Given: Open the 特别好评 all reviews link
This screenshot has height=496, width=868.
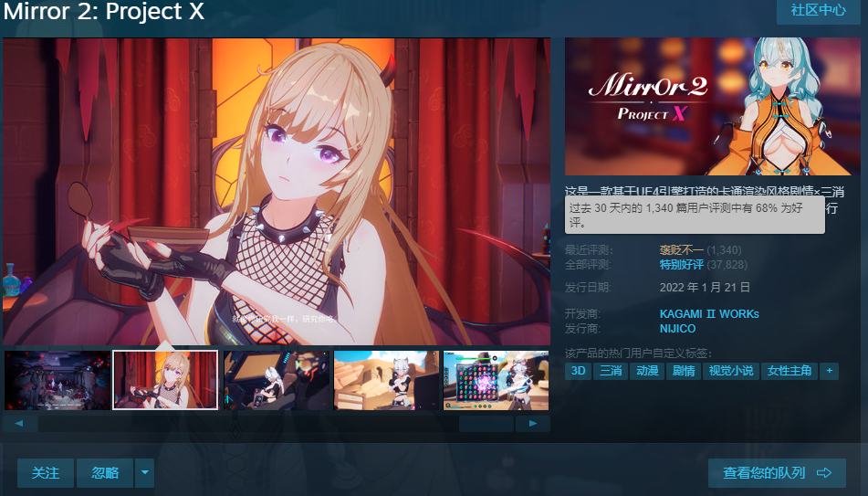Looking at the screenshot, I should [x=682, y=264].
